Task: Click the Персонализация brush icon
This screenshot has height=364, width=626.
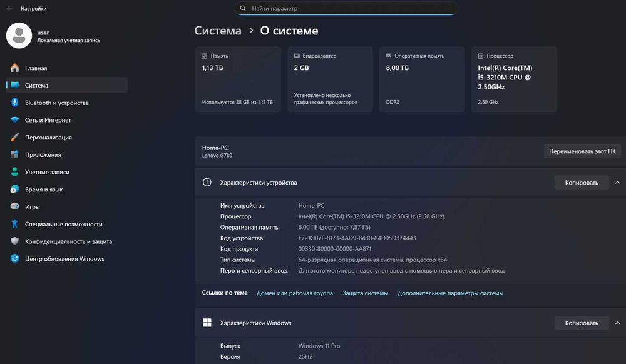Action: (x=15, y=137)
